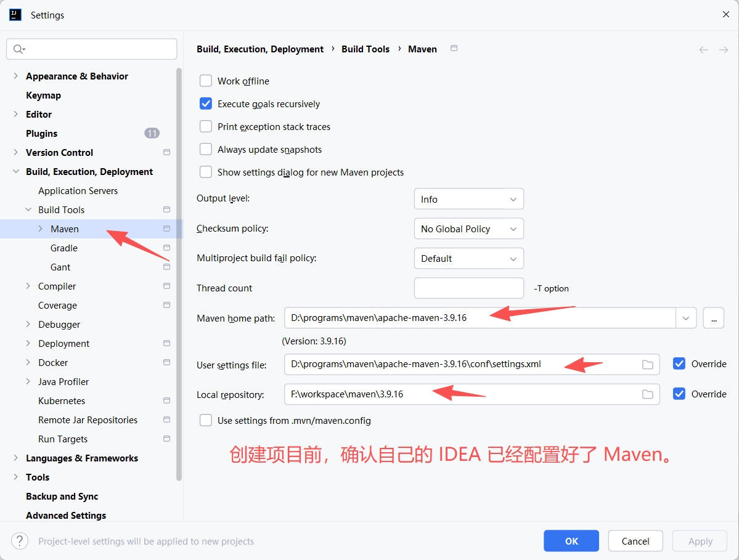Browse folder for User settings file
The image size is (739, 560).
point(648,365)
